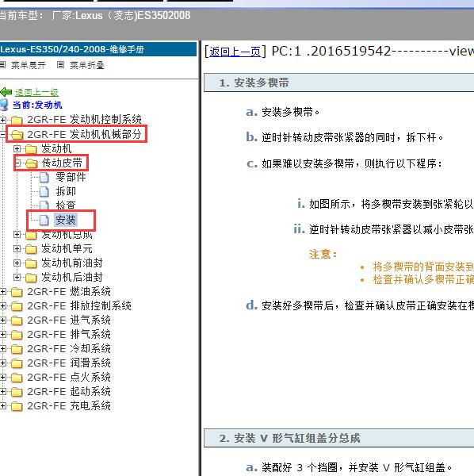Click the 零部件 document icon
This screenshot has width=474, height=476.
(44, 177)
